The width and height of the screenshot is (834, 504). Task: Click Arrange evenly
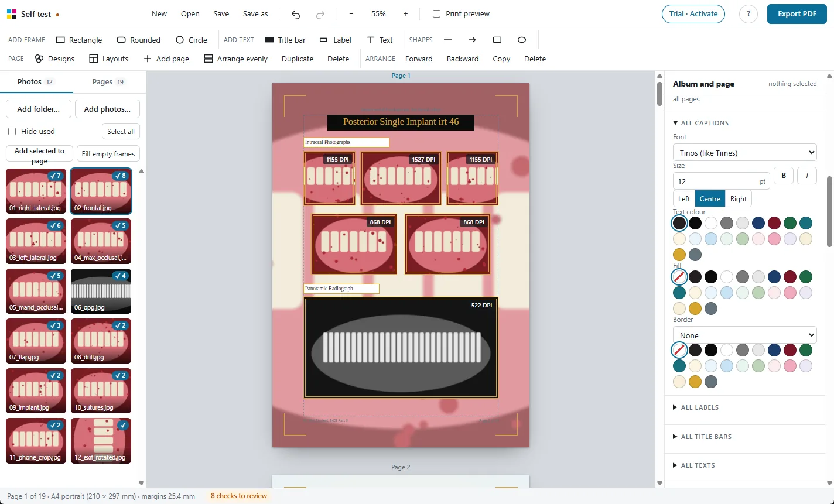[236, 59]
